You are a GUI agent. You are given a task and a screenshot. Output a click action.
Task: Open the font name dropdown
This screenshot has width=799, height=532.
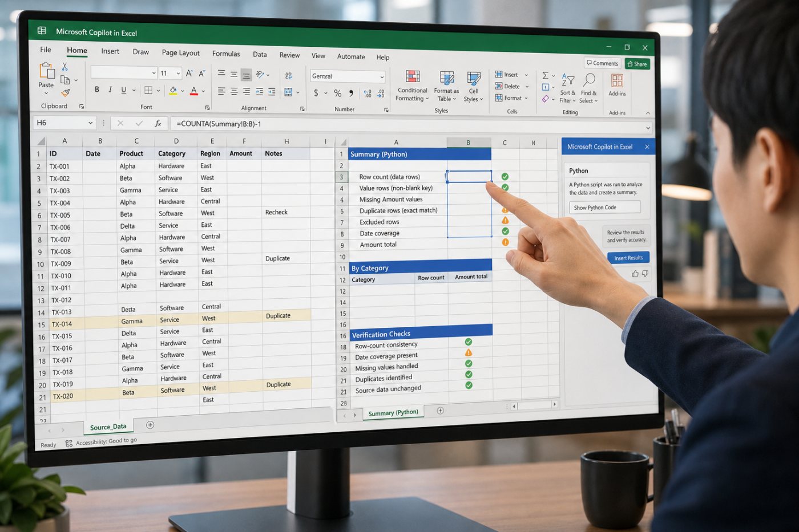point(154,73)
